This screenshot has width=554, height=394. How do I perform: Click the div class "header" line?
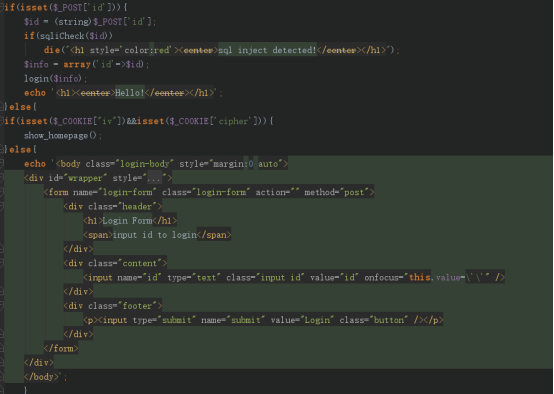tap(113, 206)
